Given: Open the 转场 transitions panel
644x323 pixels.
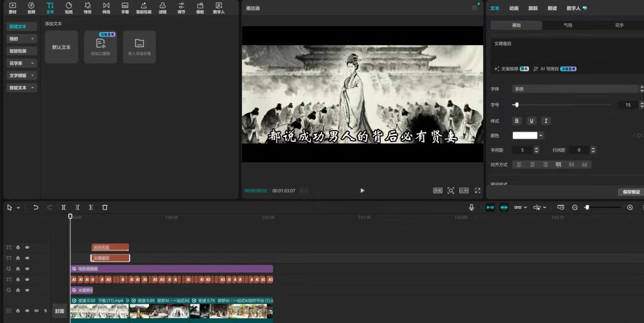Looking at the screenshot, I should click(x=106, y=8).
